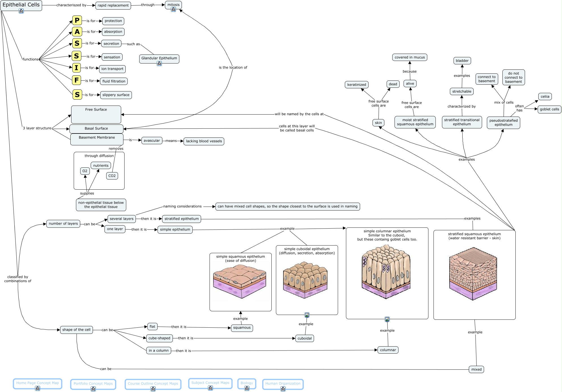The image size is (562, 392).
Task: Click resource icon below mitosis node
Action: (x=173, y=9)
